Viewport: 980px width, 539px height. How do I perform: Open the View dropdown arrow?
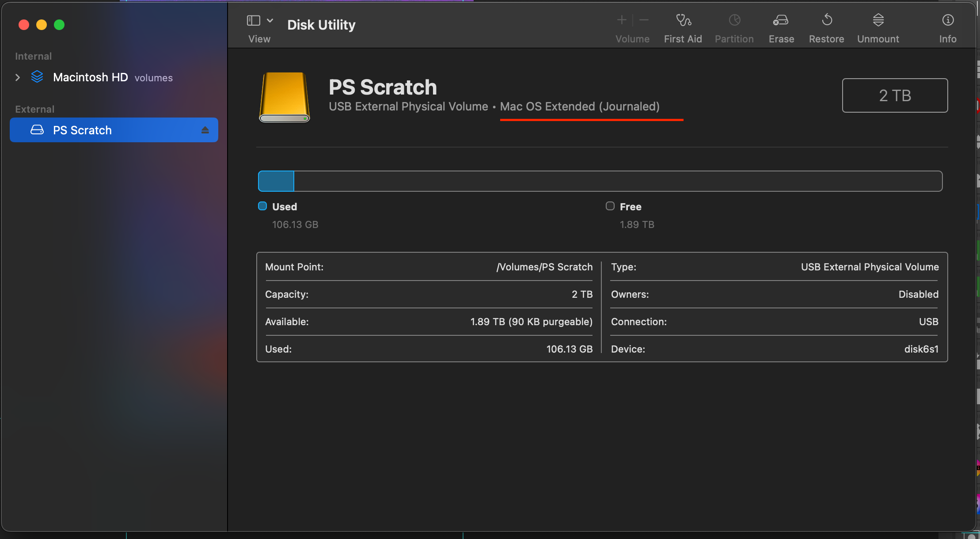point(270,20)
